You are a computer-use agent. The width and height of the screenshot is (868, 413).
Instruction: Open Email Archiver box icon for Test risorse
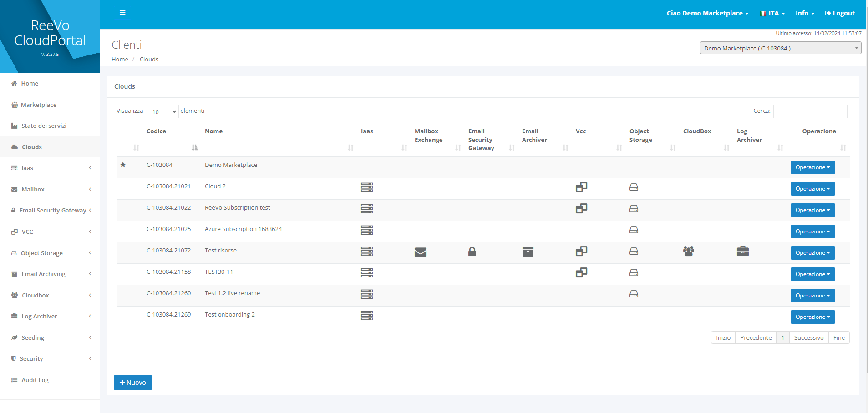tap(528, 252)
